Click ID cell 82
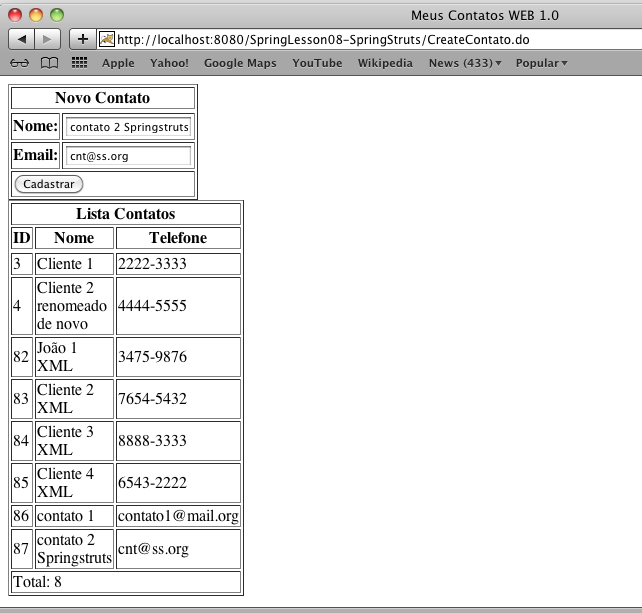Viewport: 642px width, 613px height. pyautogui.click(x=22, y=357)
